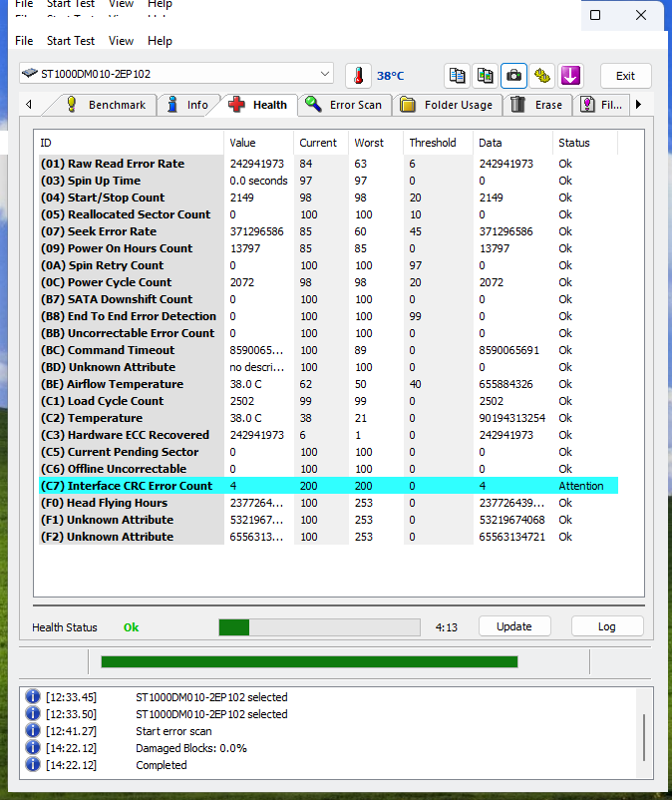Click the purple down arrow icon
The height and width of the screenshot is (800, 672).
570,76
